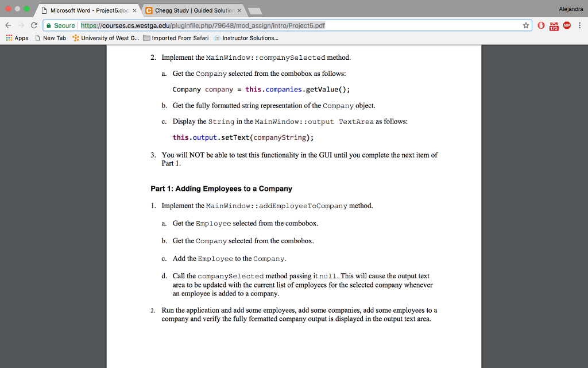Click the ABP Adblock Plus extension icon
This screenshot has height=368, width=588.
pos(566,25)
